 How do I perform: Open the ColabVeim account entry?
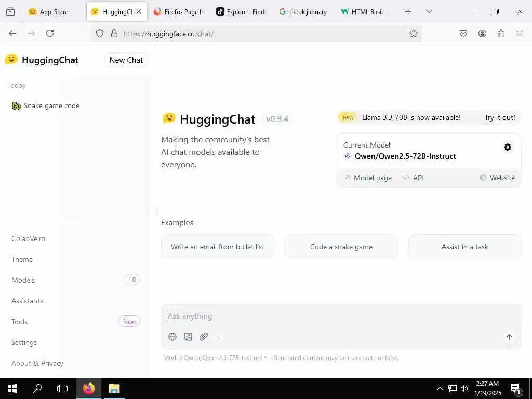coord(28,238)
